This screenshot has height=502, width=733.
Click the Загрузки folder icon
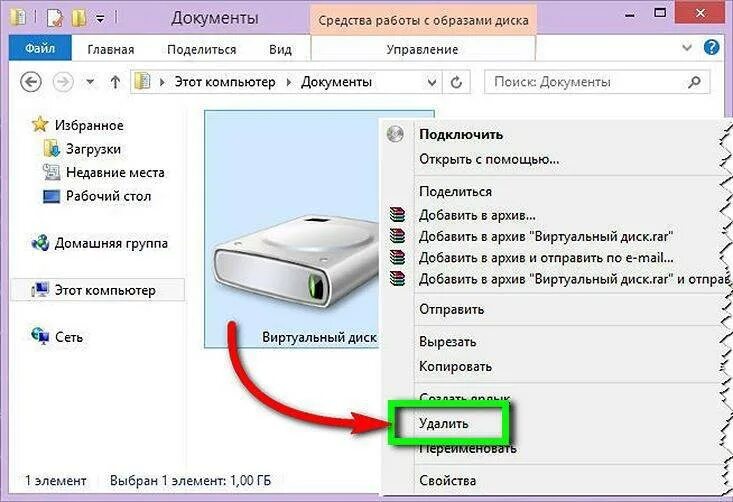[52, 149]
